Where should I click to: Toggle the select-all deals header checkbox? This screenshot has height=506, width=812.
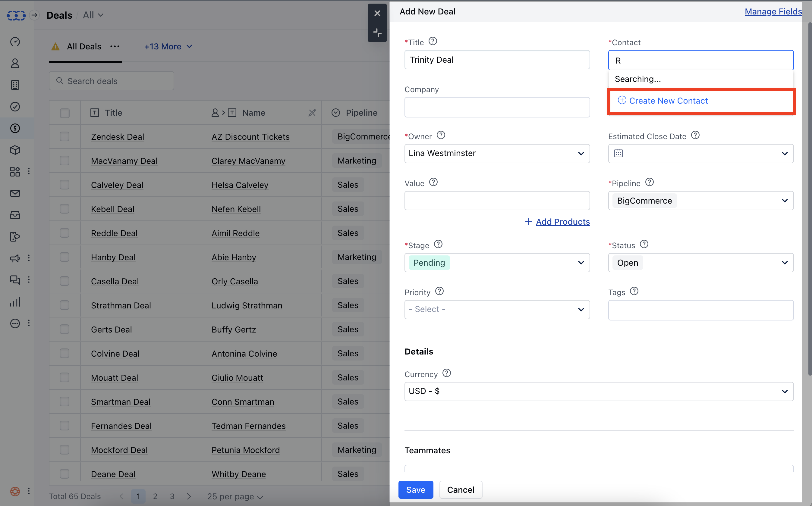pyautogui.click(x=65, y=113)
